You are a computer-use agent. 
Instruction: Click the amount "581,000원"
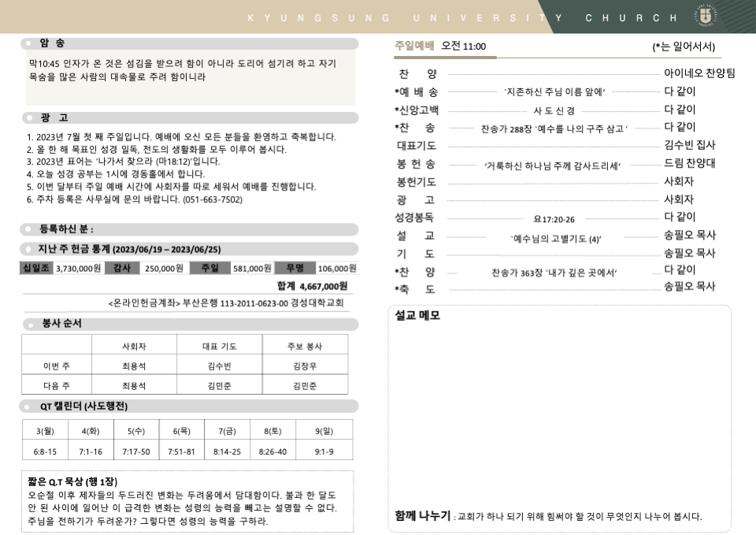[252, 268]
